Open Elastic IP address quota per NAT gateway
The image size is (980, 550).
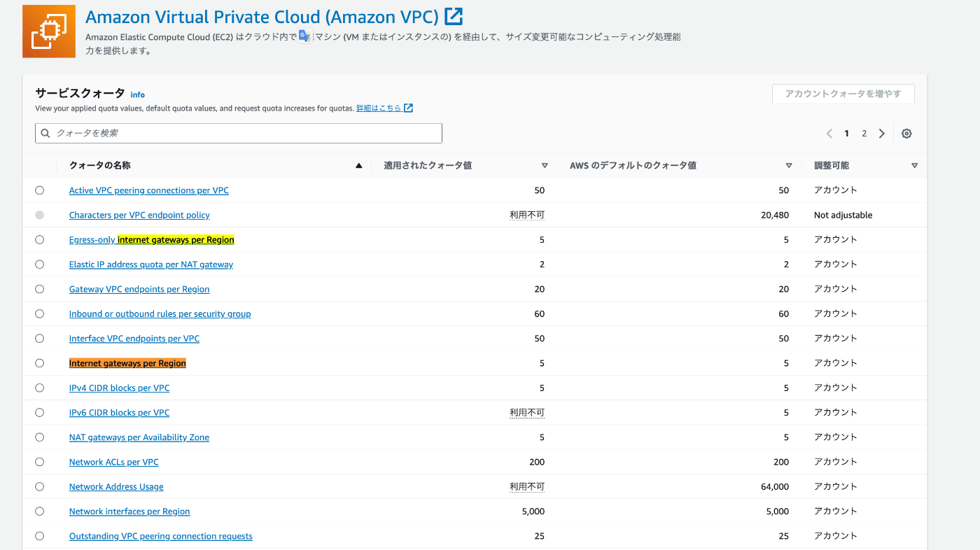tap(150, 265)
